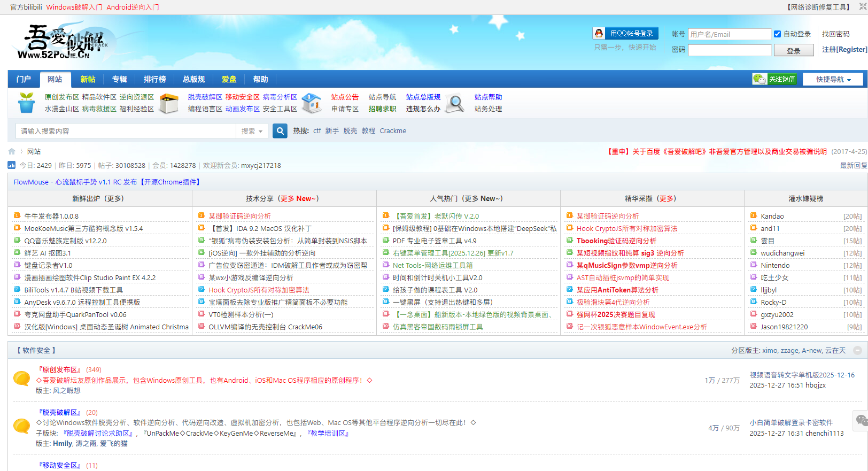Click the QQ account login penguin icon

(599, 33)
